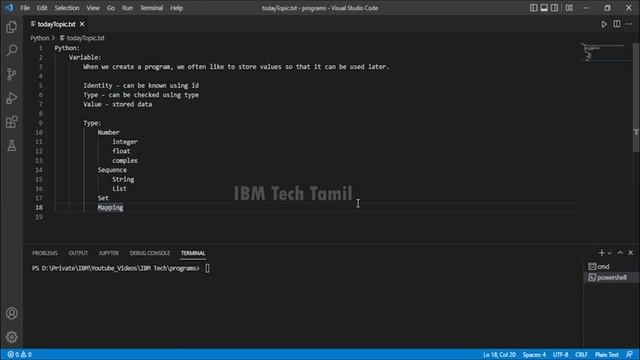Open errors and warnings status indicator

pyautogui.click(x=19, y=354)
